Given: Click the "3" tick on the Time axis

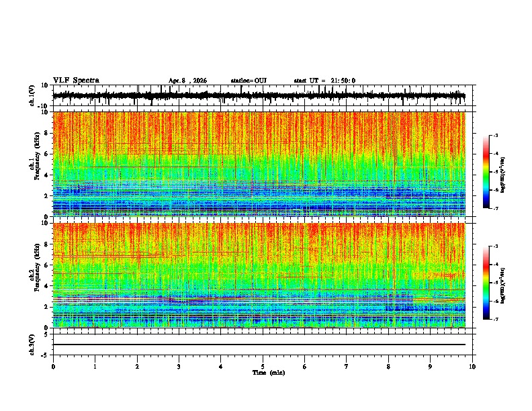Looking at the screenshot, I should (179, 367).
